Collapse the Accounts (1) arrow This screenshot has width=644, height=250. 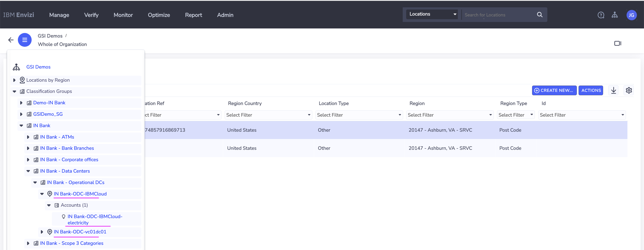49,205
